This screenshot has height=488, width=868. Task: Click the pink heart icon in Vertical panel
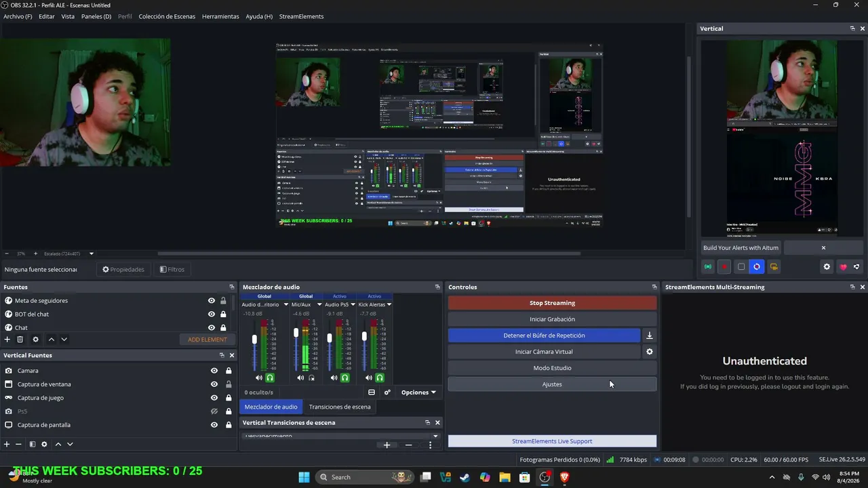click(x=843, y=267)
